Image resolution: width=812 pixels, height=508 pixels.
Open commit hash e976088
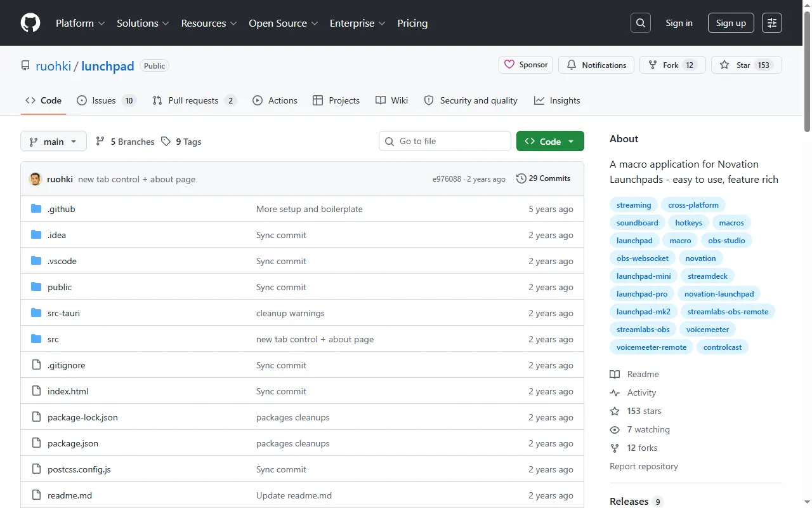tap(447, 179)
